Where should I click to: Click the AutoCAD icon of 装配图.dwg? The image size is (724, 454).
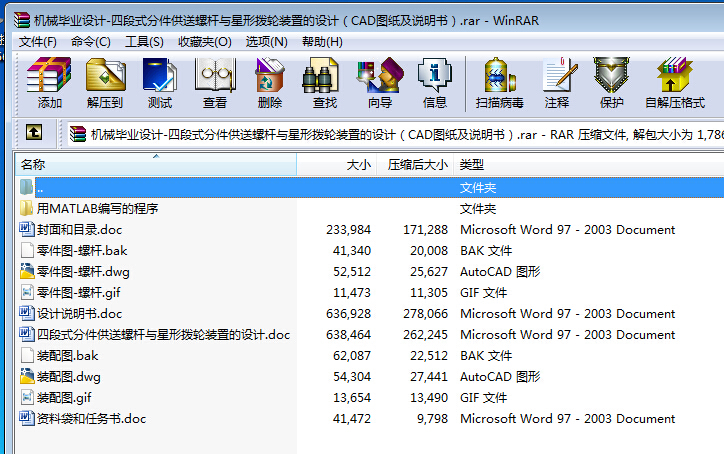pyautogui.click(x=27, y=376)
